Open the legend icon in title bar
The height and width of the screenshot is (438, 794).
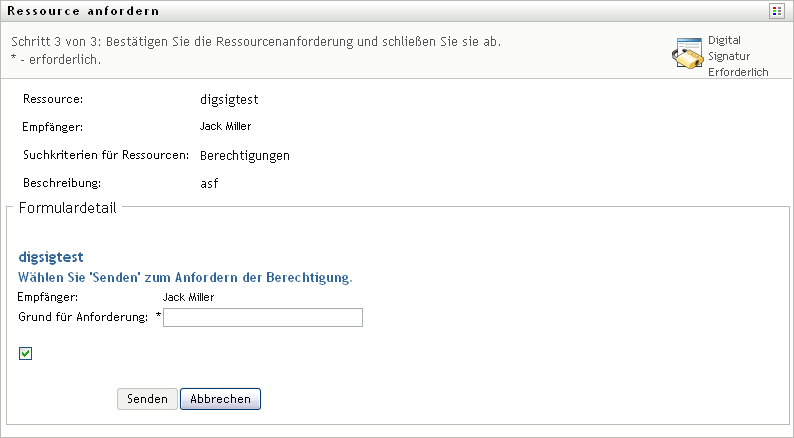click(776, 10)
